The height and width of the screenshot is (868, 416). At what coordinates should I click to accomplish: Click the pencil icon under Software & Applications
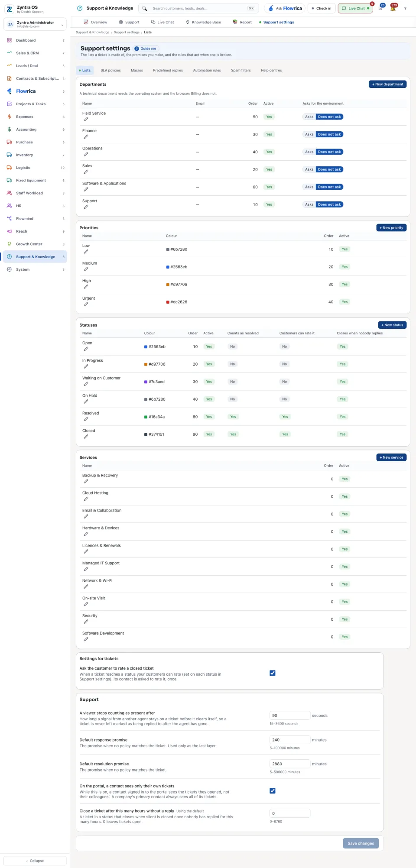[86, 189]
